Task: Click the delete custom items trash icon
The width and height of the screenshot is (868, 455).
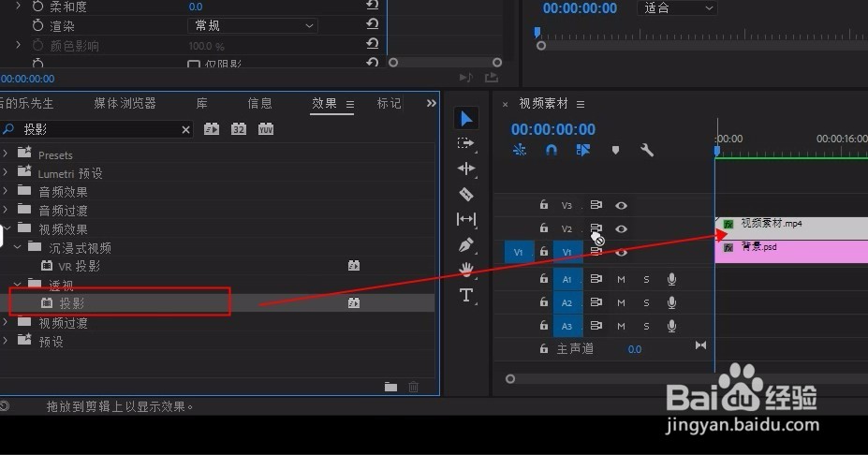Action: click(414, 387)
